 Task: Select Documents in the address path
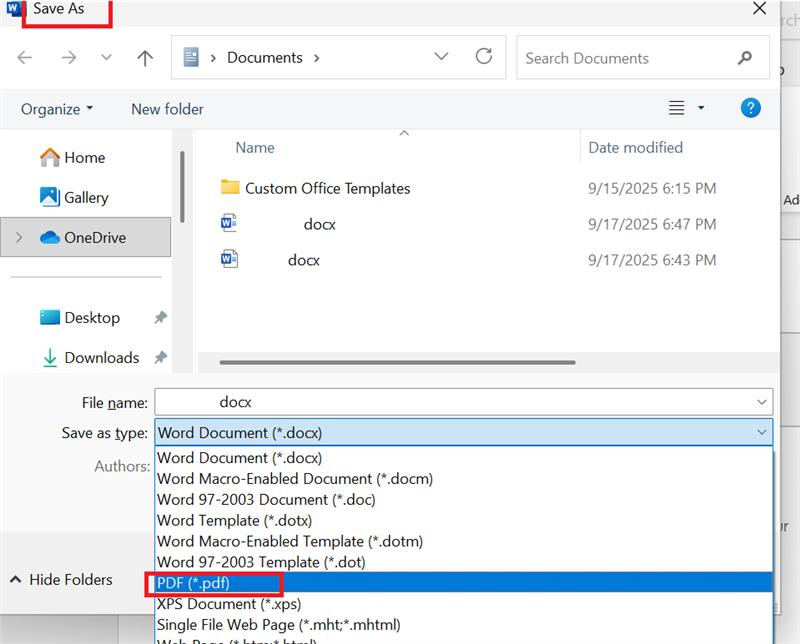pos(265,58)
